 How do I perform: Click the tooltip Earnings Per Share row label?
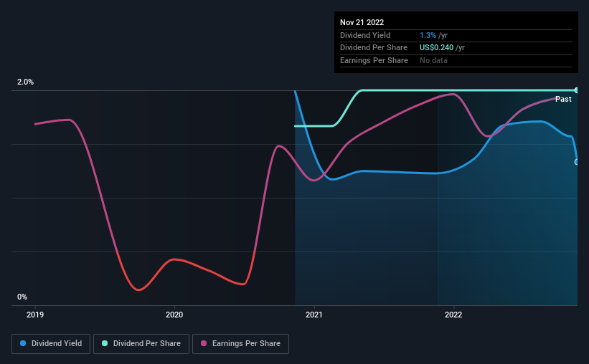pyautogui.click(x=374, y=60)
